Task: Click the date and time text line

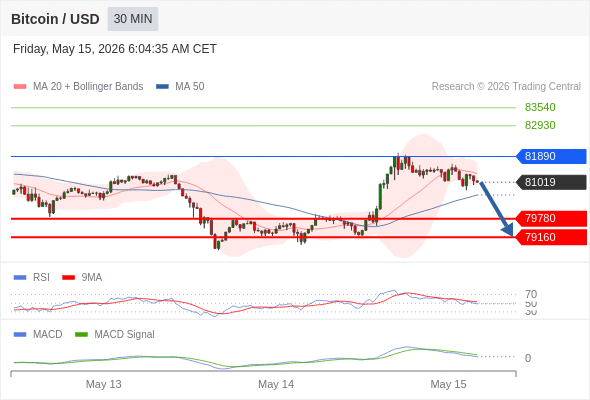Action: coord(115,49)
